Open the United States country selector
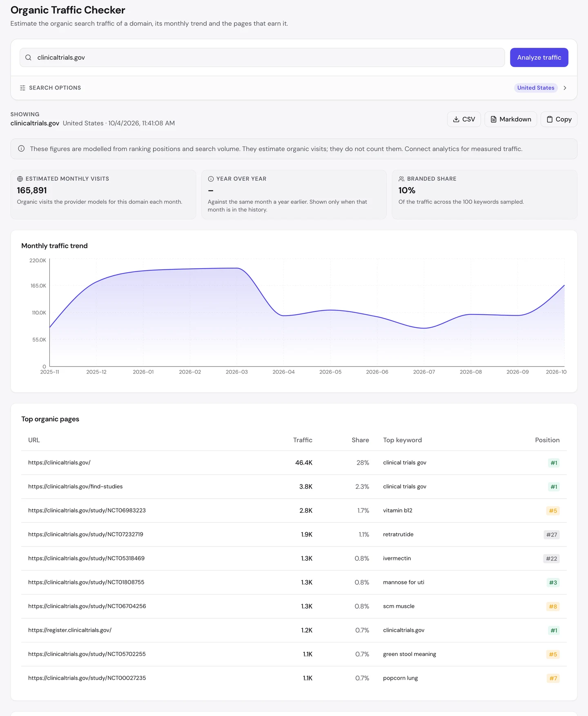 click(536, 88)
